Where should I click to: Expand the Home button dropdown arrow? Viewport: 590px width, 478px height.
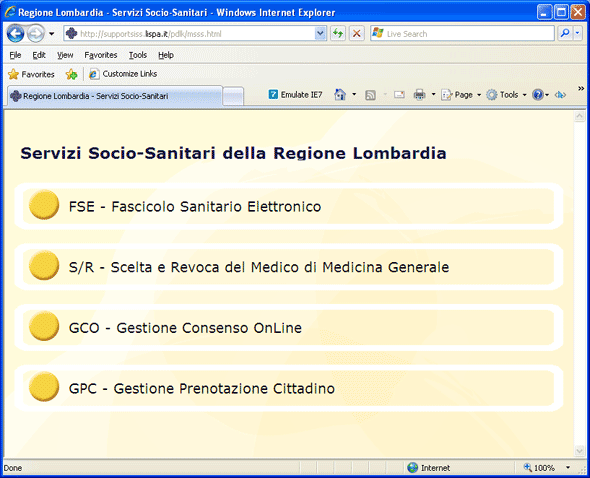coord(354,94)
